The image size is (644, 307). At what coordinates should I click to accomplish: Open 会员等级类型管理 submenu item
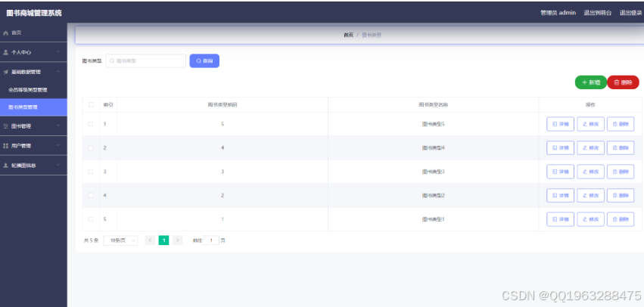(x=33, y=90)
